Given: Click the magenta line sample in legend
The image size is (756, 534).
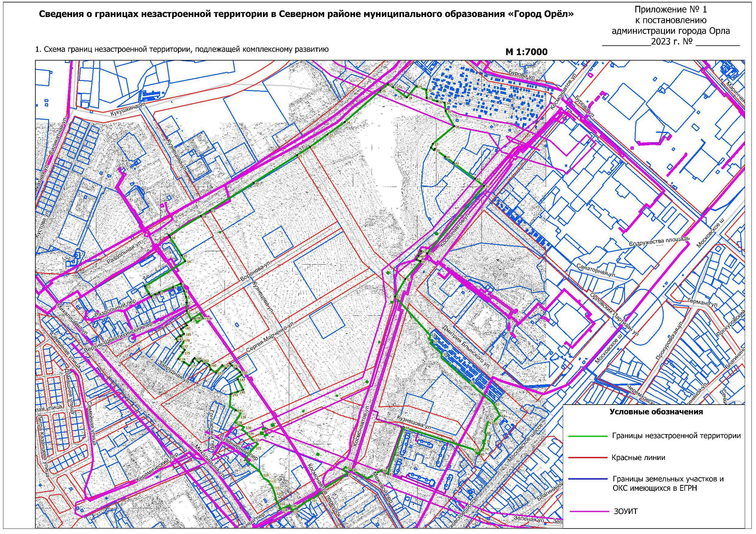Looking at the screenshot, I should [x=589, y=512].
